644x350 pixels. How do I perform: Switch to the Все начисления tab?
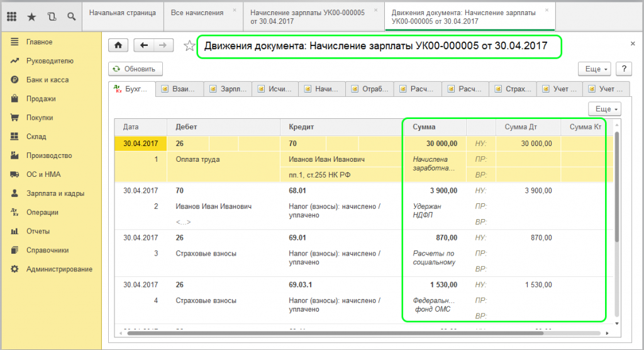(197, 12)
